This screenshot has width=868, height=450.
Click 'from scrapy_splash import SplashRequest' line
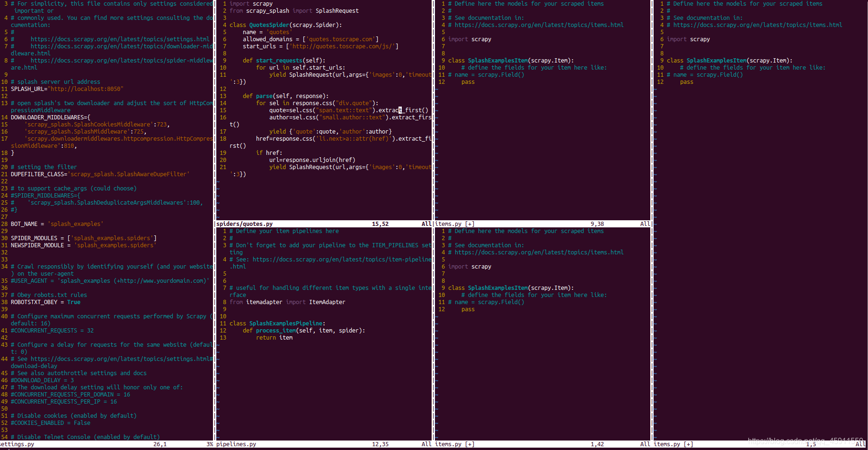294,11
